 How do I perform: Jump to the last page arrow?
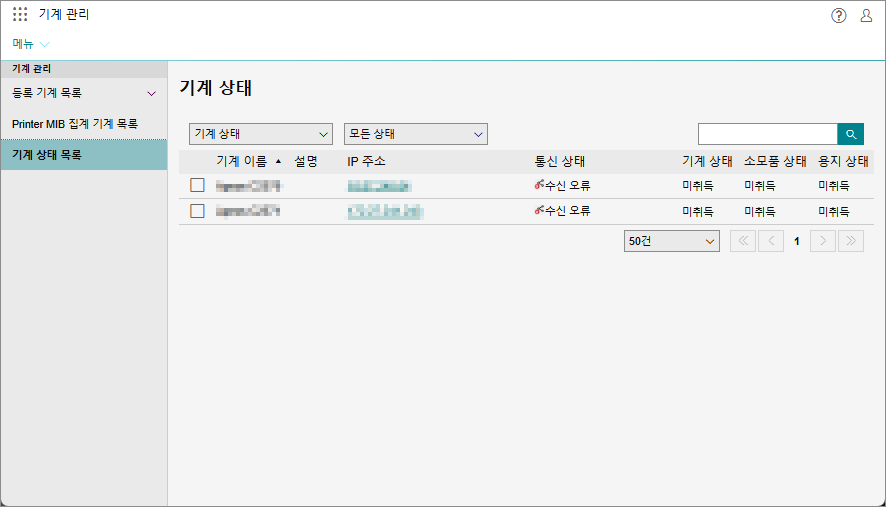pyautogui.click(x=850, y=241)
